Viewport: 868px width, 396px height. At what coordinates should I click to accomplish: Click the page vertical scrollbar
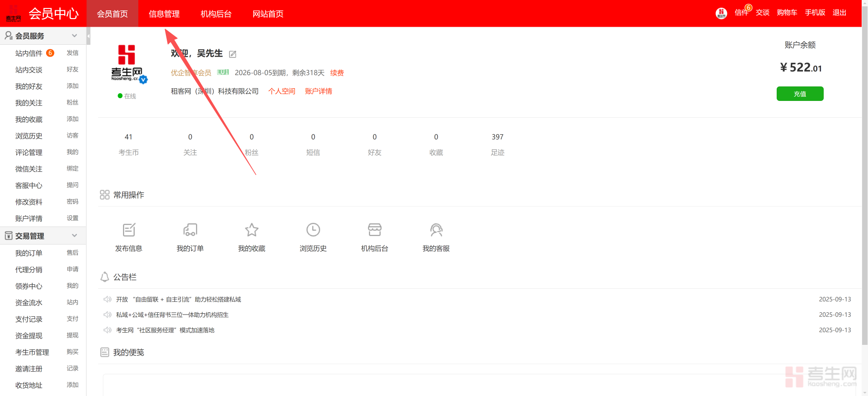pos(864,181)
